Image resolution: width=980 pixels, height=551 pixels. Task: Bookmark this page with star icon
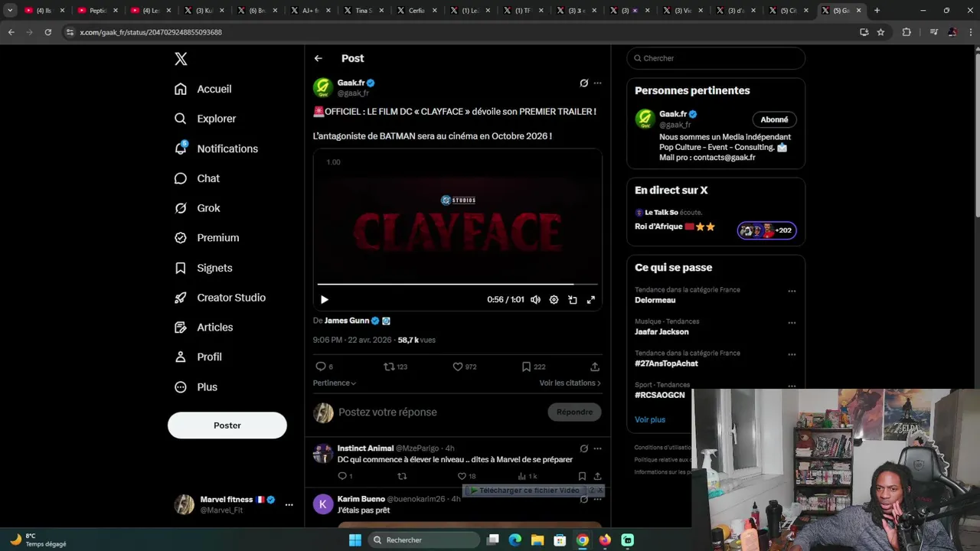[880, 32]
